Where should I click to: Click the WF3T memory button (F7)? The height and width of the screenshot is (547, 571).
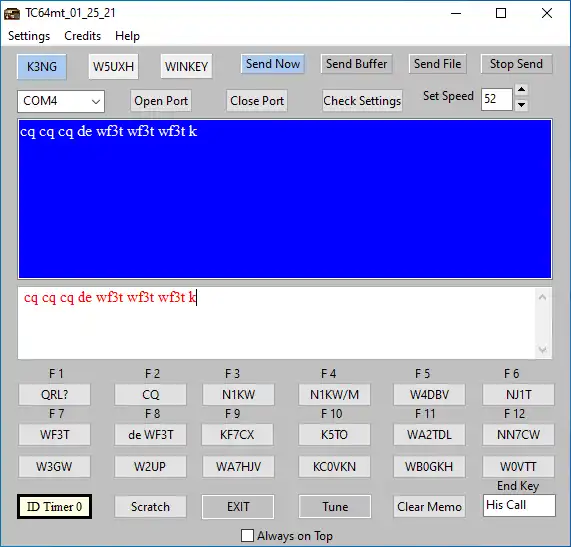click(x=55, y=434)
